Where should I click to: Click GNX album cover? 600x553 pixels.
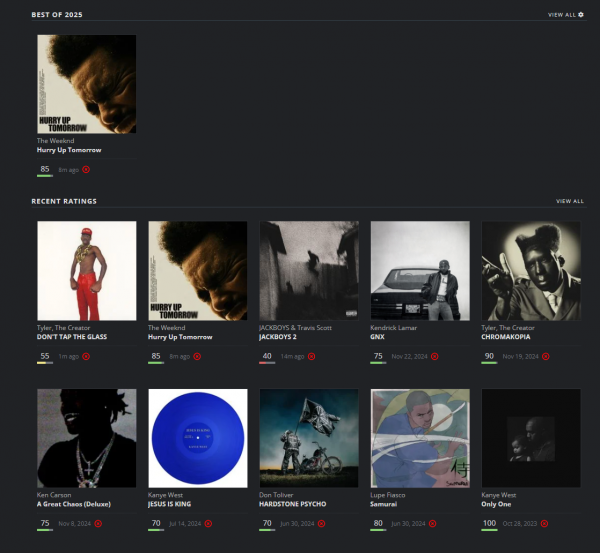[420, 271]
